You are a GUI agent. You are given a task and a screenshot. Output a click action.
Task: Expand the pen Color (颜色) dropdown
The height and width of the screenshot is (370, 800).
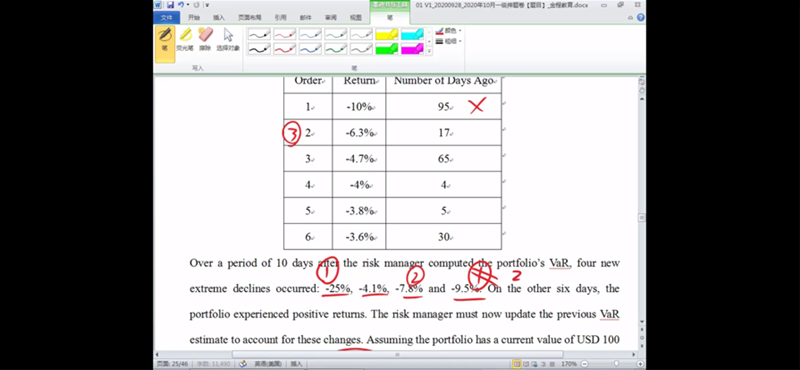(x=449, y=31)
